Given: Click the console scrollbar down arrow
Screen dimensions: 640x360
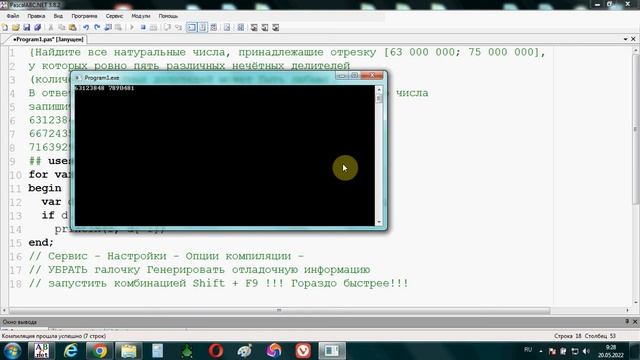Looking at the screenshot, I should (x=379, y=222).
